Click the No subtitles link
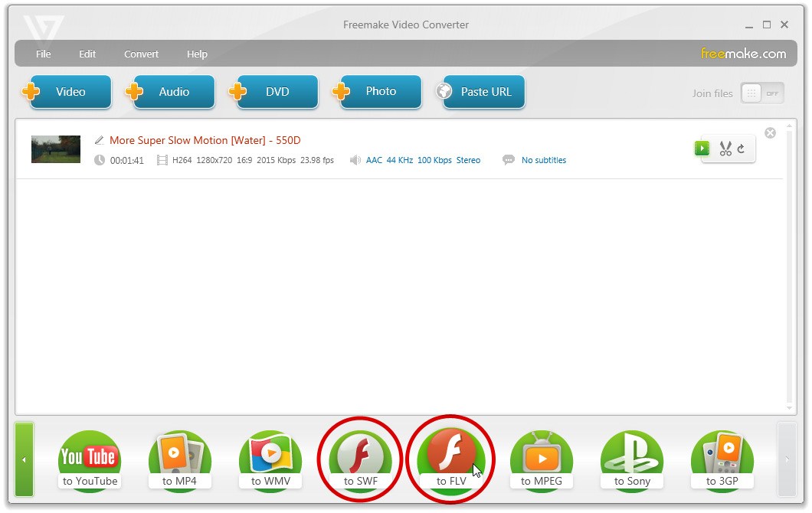The width and height of the screenshot is (812, 513). [544, 161]
